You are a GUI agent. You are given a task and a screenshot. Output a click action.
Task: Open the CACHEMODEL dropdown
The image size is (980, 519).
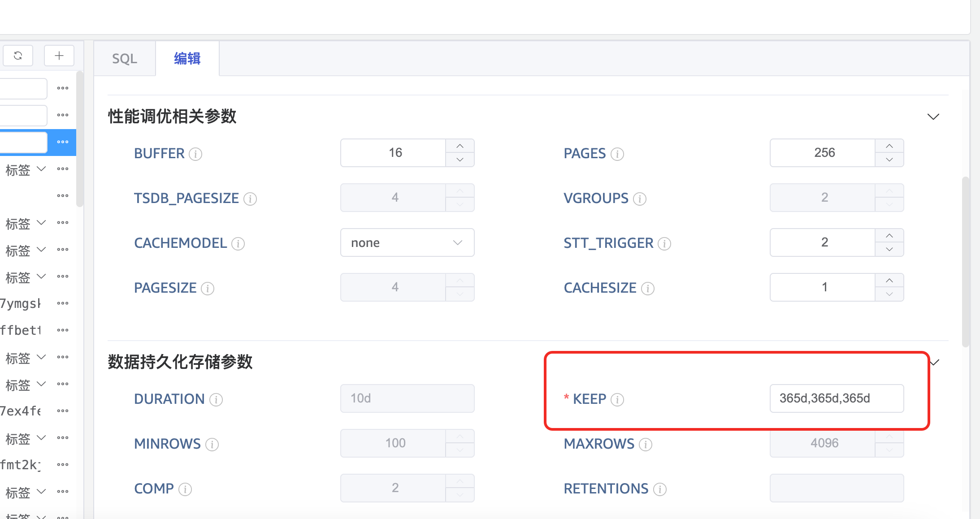tap(407, 242)
